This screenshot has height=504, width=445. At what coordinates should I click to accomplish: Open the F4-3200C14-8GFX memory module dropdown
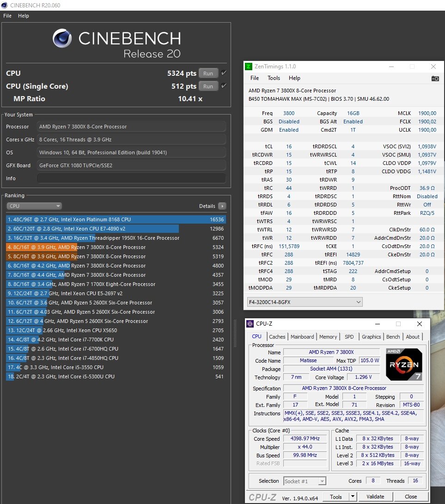coord(305,302)
